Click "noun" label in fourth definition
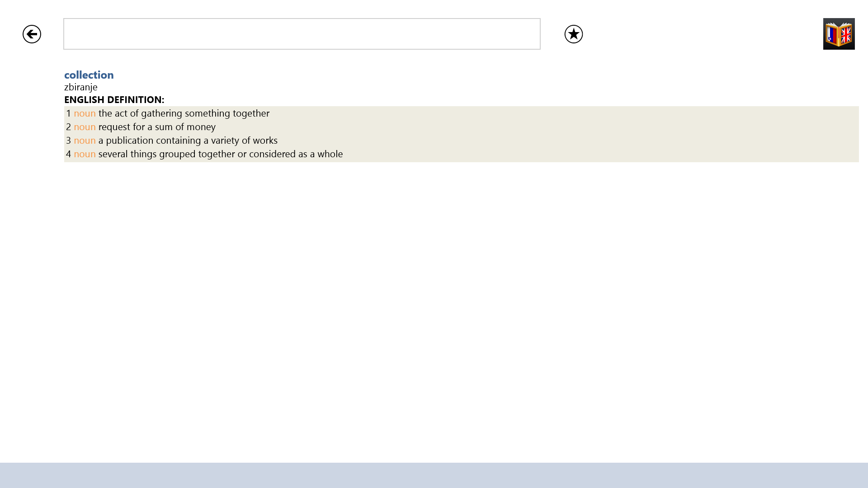Image resolution: width=868 pixels, height=488 pixels. 85,154
